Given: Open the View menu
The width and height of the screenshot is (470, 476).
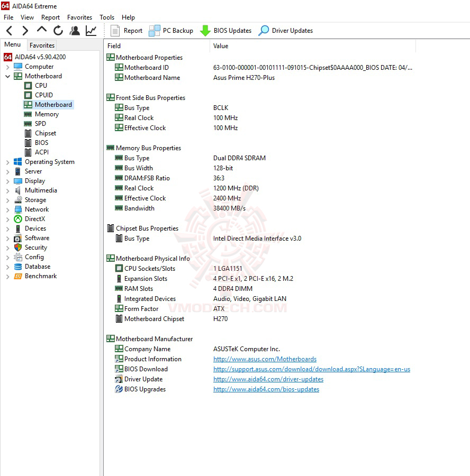Looking at the screenshot, I should click(27, 17).
